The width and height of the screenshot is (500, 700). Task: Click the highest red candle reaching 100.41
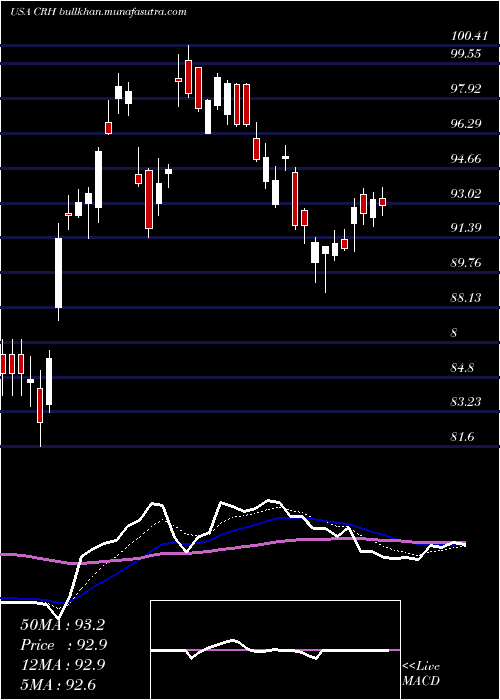click(188, 71)
